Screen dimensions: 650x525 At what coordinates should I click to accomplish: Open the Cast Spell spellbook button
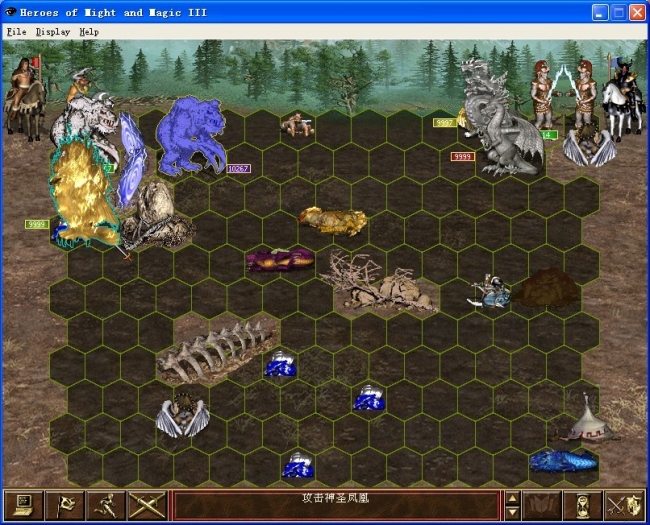click(x=541, y=506)
